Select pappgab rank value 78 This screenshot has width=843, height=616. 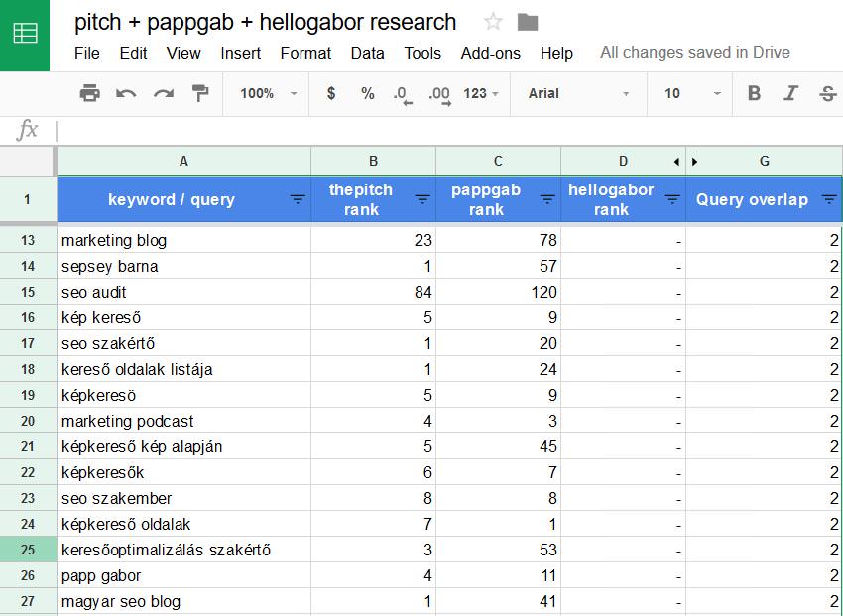pos(498,240)
